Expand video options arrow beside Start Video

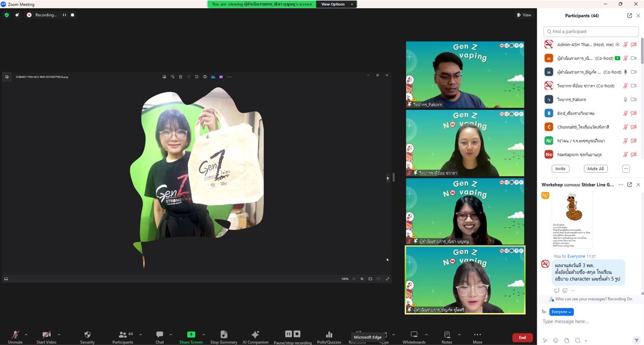pos(59,334)
